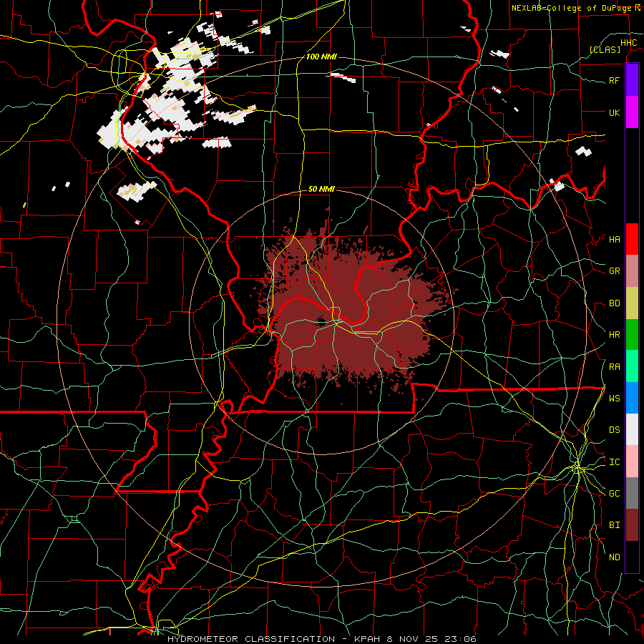Click the '[CLAS]' units label
Viewport: 644px width, 644px height.
pyautogui.click(x=605, y=49)
